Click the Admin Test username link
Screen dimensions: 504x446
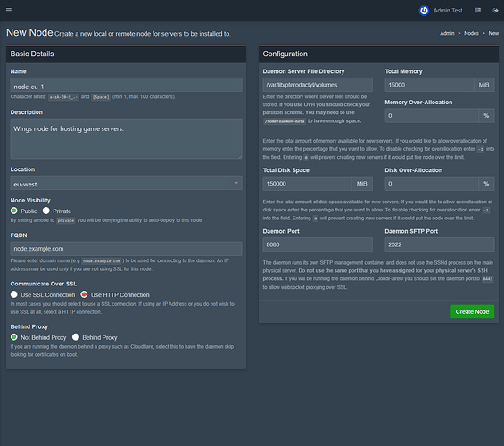448,11
